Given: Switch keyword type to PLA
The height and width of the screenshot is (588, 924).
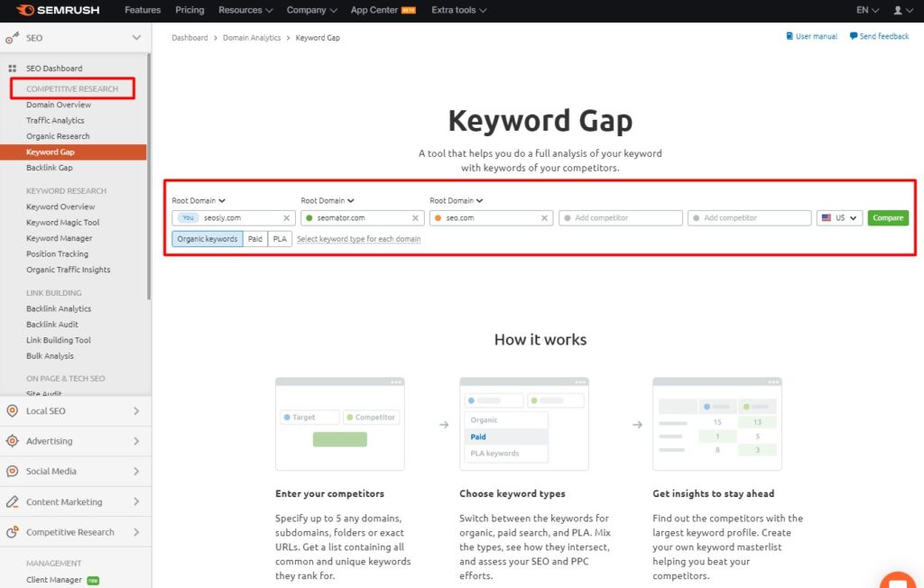Looking at the screenshot, I should (x=280, y=239).
